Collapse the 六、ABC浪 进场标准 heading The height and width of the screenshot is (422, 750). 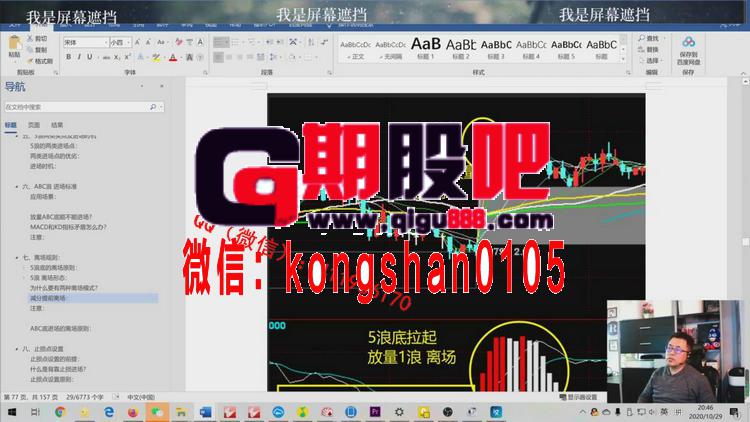[x=17, y=187]
